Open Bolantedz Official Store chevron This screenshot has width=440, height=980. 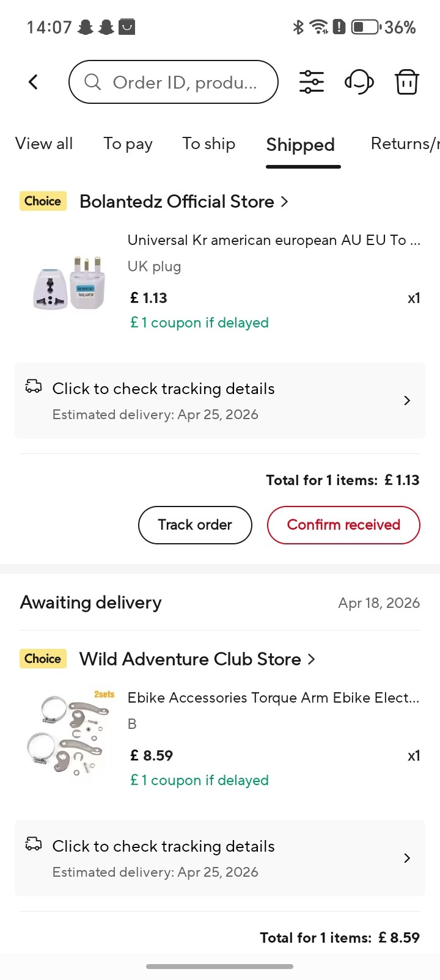[x=284, y=202]
